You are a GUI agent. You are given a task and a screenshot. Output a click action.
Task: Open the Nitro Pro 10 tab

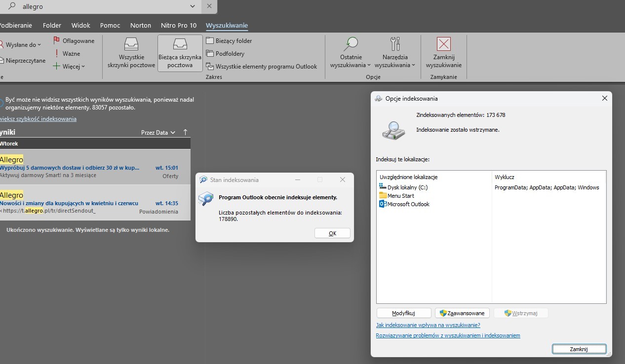coord(179,25)
